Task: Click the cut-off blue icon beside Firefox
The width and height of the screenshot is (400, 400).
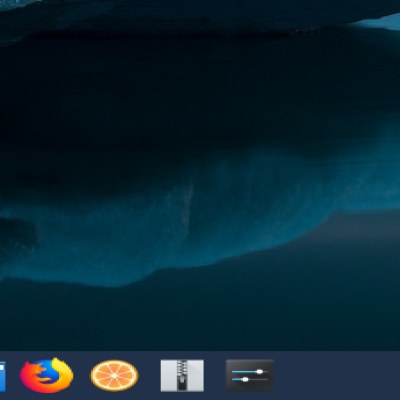Action: 2,376
